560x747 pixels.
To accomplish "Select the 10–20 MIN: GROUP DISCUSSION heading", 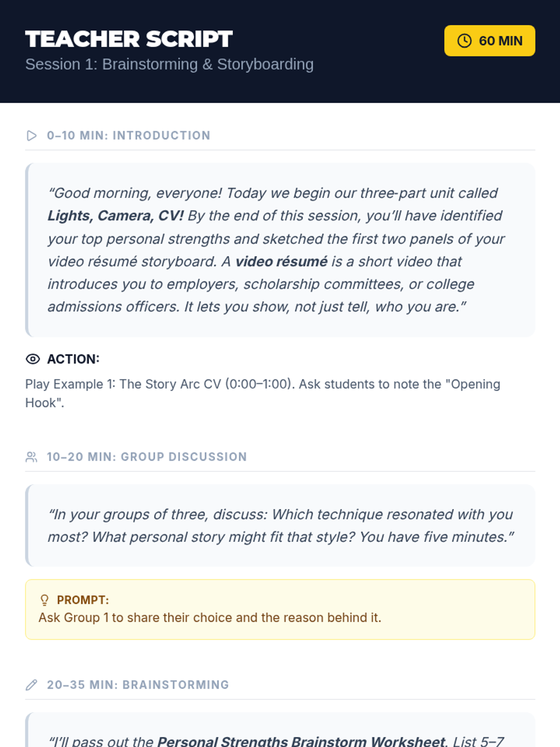I will click(147, 457).
